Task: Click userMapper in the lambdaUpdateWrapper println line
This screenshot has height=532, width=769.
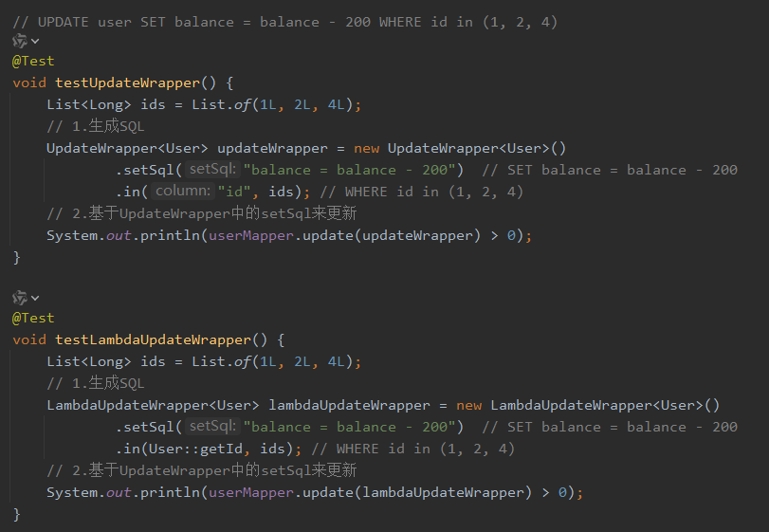Action: (251, 493)
